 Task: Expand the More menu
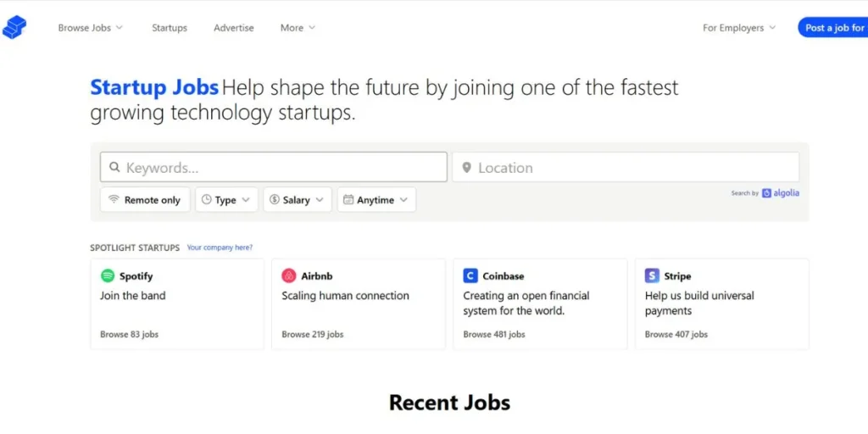298,28
